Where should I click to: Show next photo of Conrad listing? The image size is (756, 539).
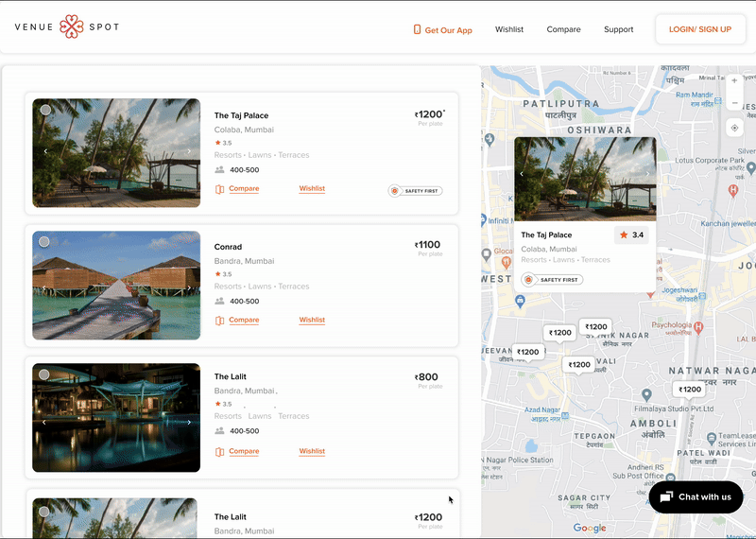(x=189, y=288)
